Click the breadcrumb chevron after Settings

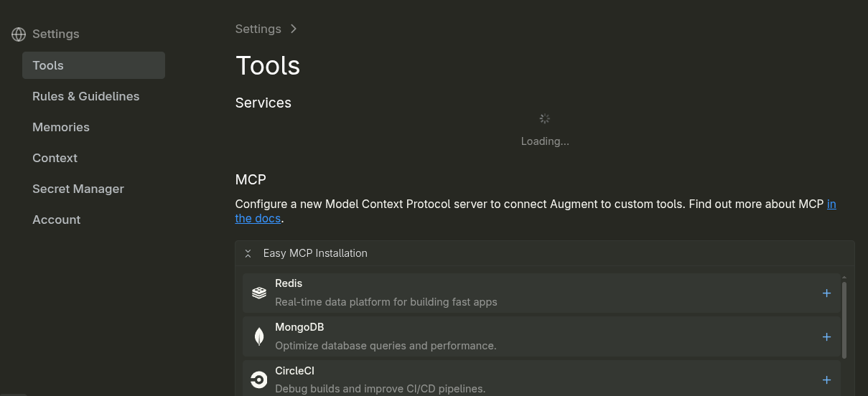pyautogui.click(x=294, y=29)
